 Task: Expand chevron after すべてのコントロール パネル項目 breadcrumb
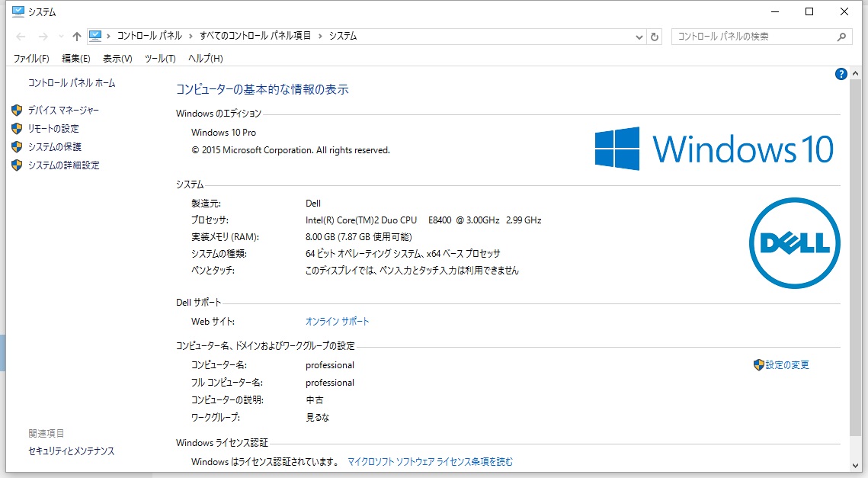[320, 37]
